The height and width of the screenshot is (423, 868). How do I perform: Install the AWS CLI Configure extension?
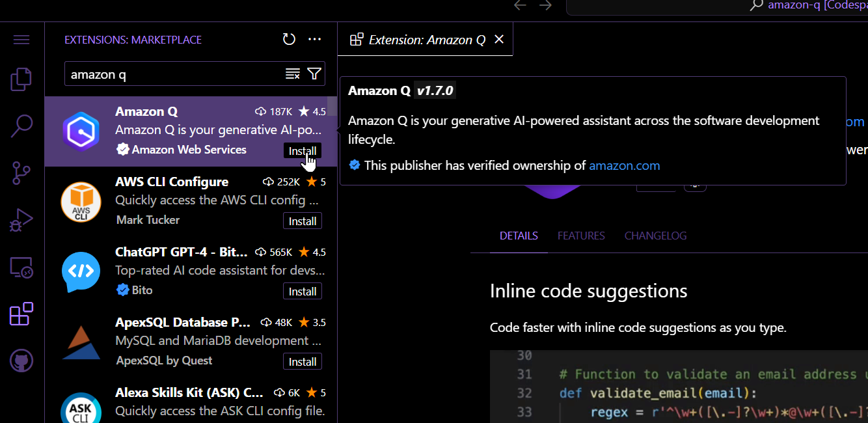point(303,221)
